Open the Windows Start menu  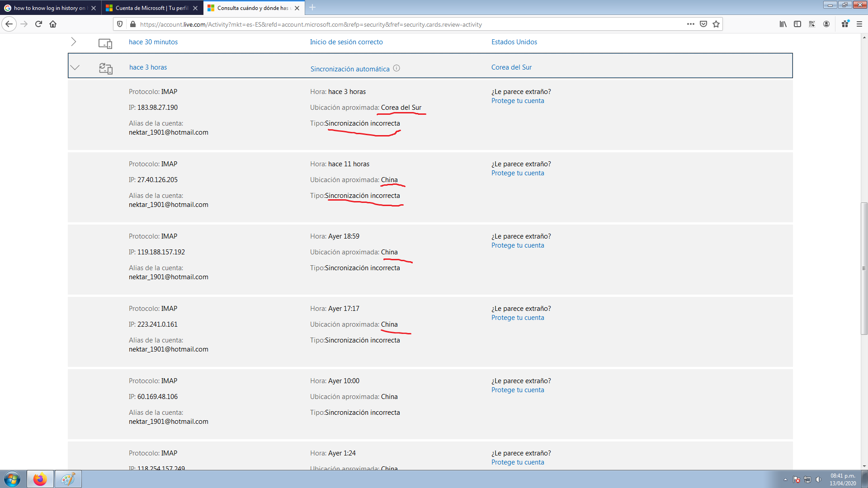pyautogui.click(x=12, y=479)
